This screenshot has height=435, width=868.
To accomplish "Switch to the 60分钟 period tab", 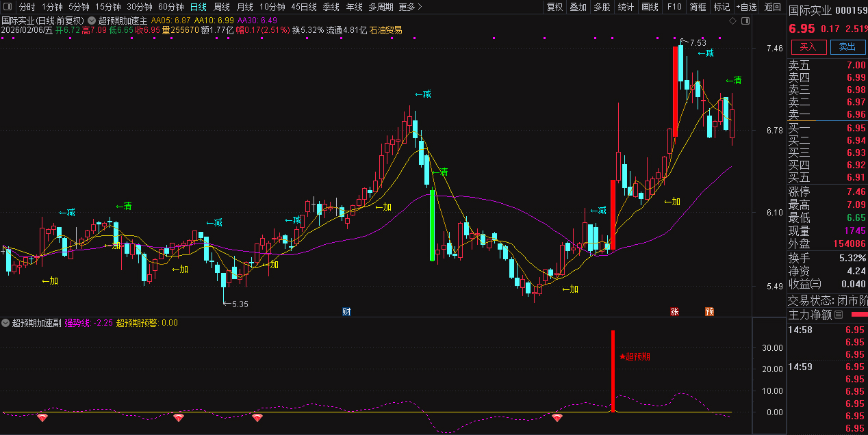I will 171,7.
